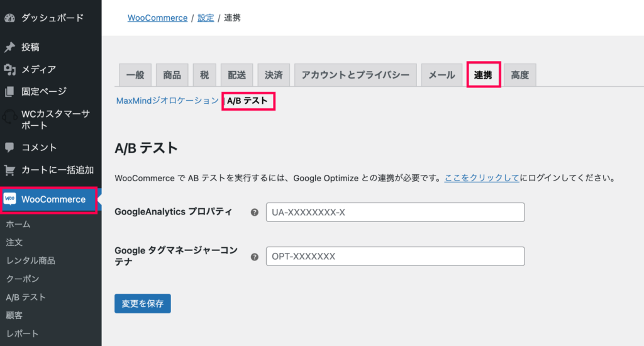Open クーポン submenu item
The image size is (644, 346).
click(23, 279)
